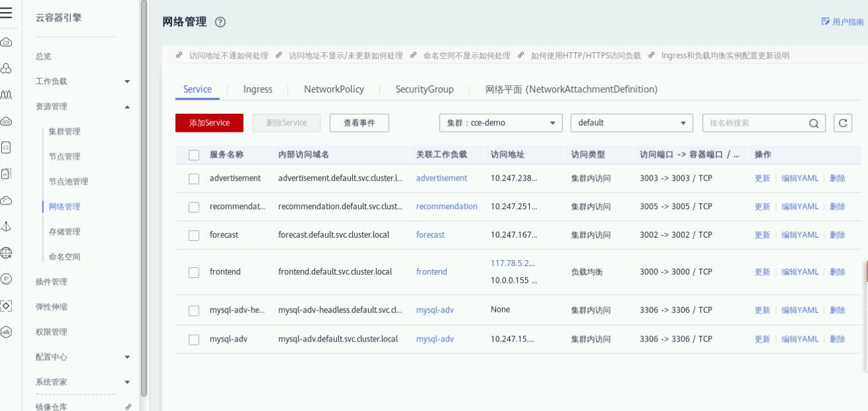Click 编辑YAML for the forecast service

point(800,235)
